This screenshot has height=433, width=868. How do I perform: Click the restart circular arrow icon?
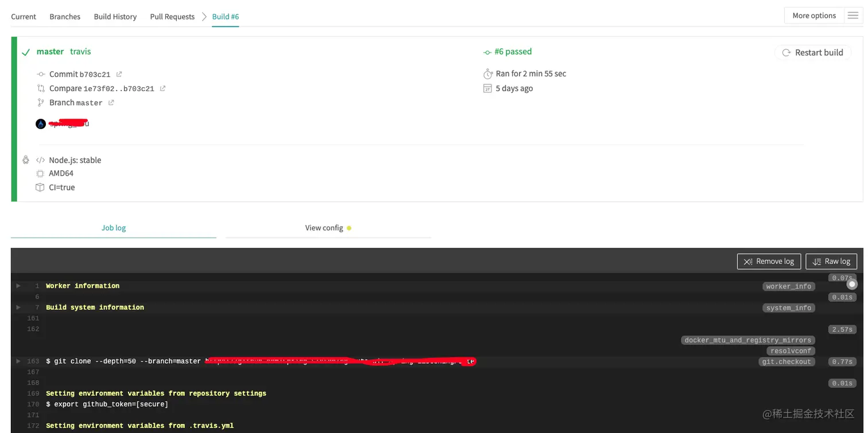(786, 53)
